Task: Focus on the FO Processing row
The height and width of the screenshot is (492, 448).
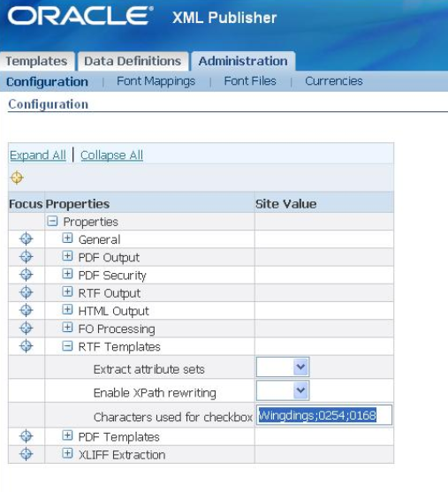Action: coord(26,329)
